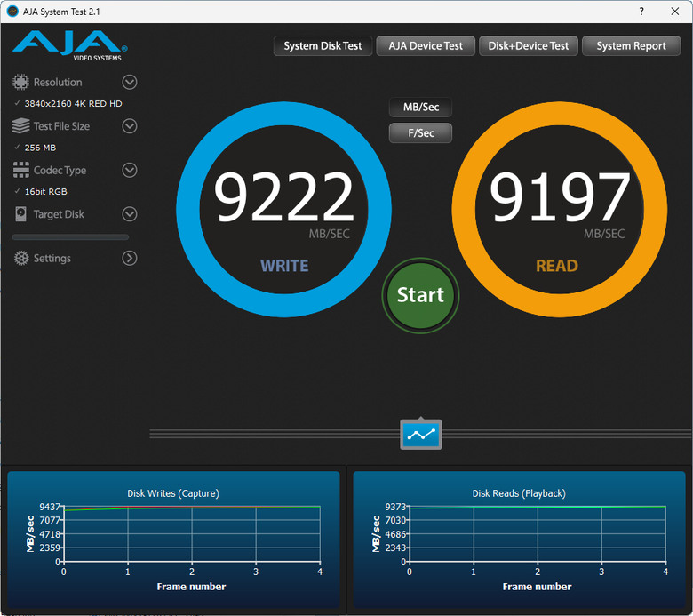Screen dimensions: 693x616
Task: Start the disk benchmark test
Action: pos(421,295)
